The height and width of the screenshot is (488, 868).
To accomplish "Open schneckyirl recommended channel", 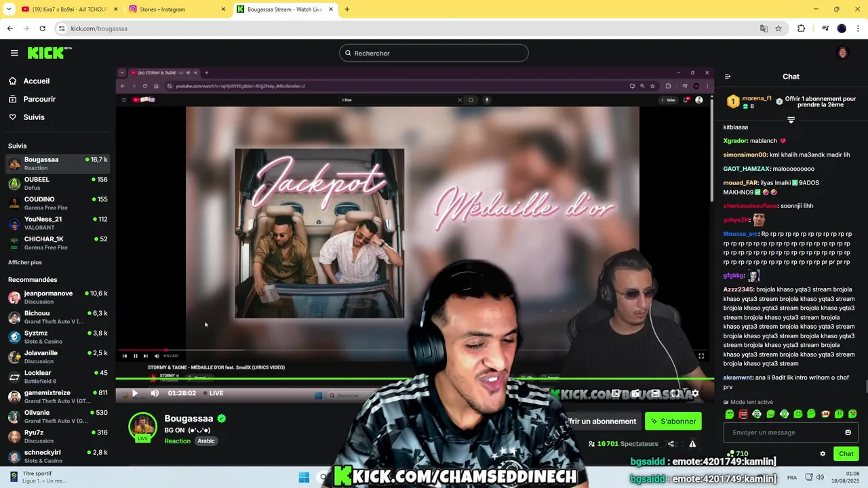I will (58, 455).
